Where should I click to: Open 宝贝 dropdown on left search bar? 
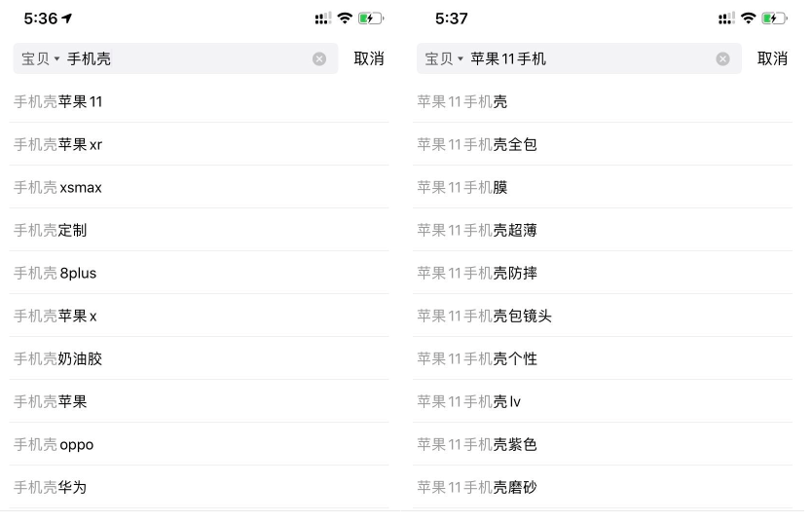[40, 59]
